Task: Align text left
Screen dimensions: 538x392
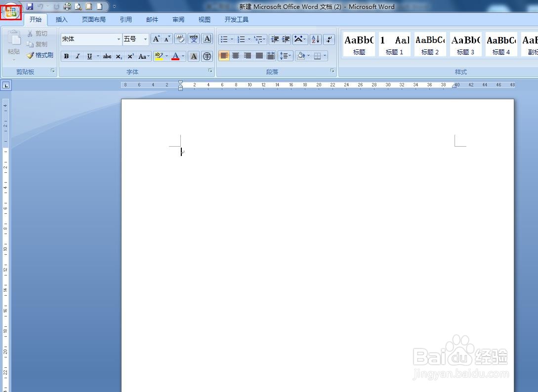Action: (x=224, y=56)
